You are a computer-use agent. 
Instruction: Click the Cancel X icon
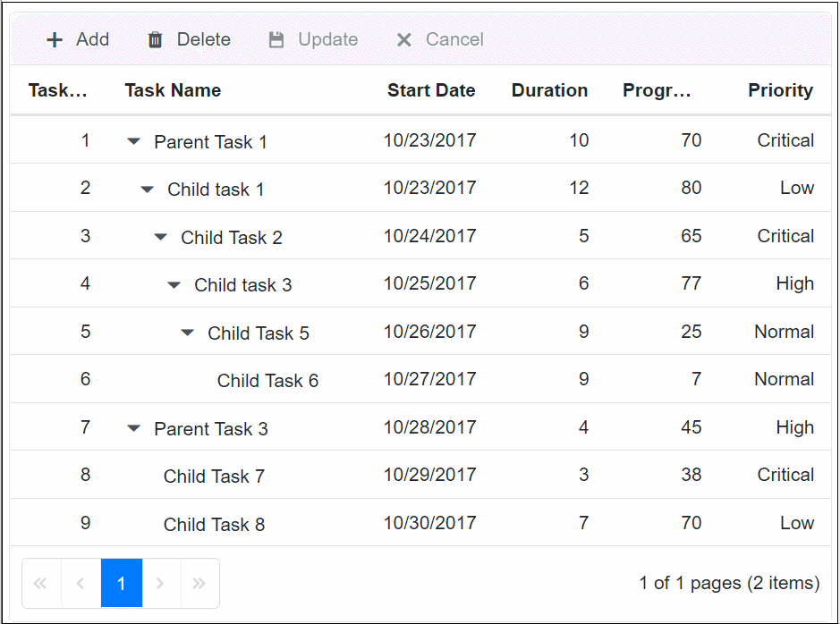(404, 40)
